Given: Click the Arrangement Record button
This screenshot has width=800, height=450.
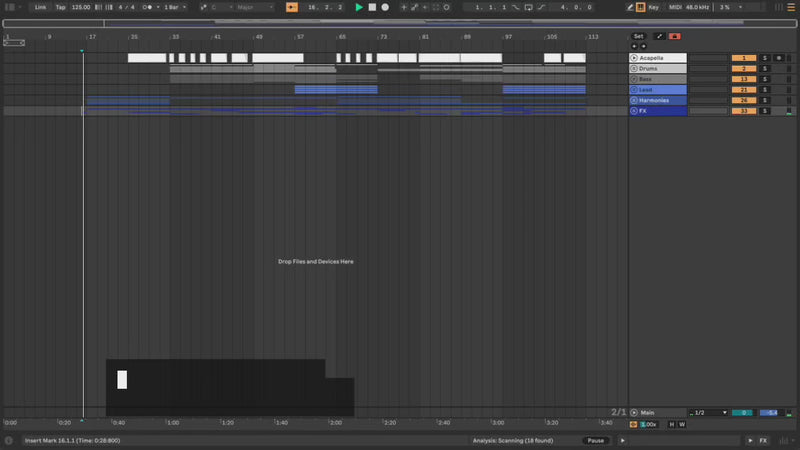Looking at the screenshot, I should point(385,7).
